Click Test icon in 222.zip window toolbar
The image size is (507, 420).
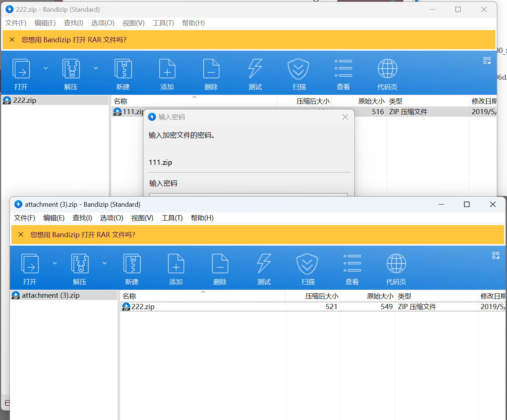tap(255, 69)
